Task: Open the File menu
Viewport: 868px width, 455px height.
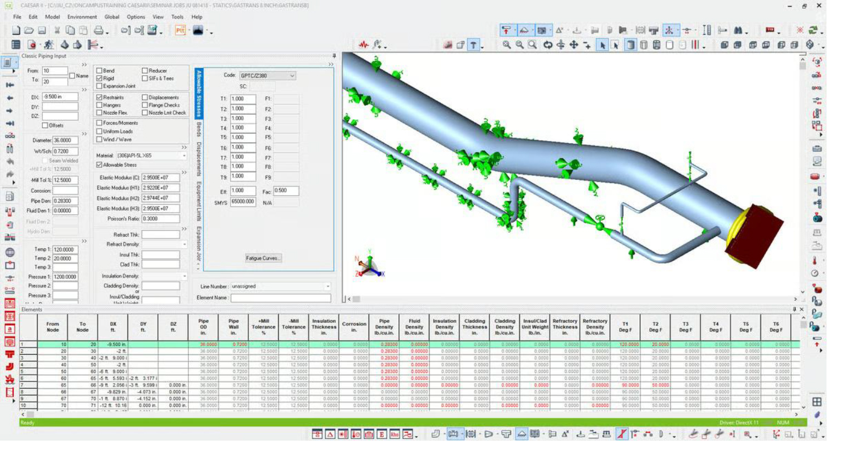Action: pyautogui.click(x=17, y=17)
